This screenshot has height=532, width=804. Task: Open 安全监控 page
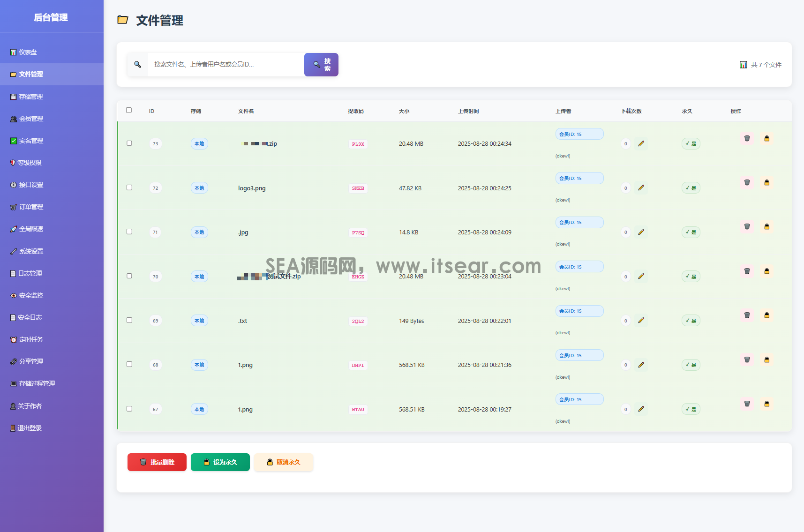click(52, 295)
